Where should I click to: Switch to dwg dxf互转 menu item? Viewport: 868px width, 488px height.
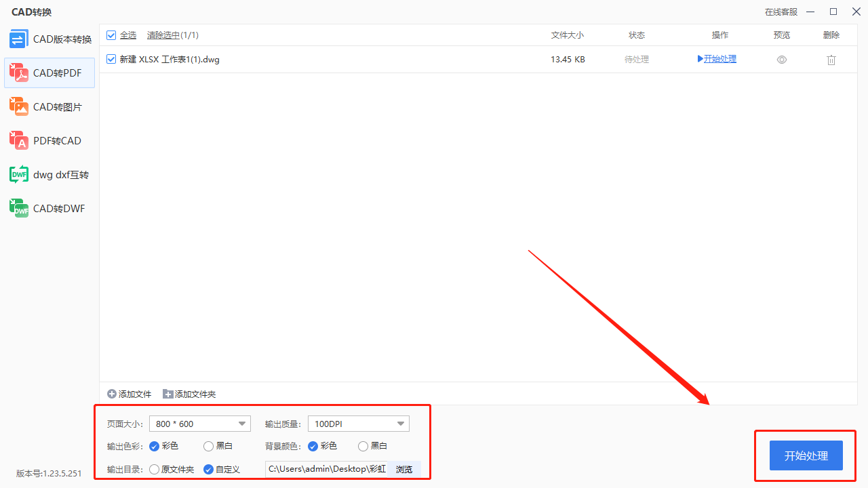50,175
